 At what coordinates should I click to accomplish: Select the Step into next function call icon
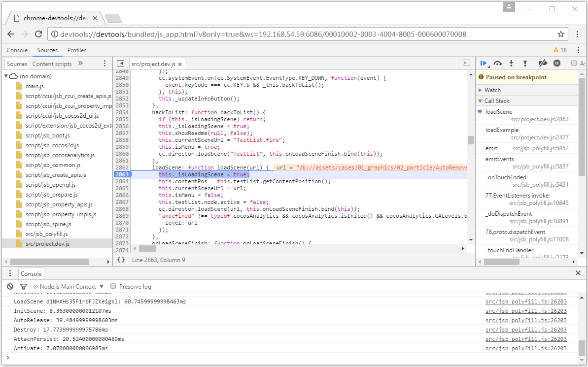click(511, 63)
